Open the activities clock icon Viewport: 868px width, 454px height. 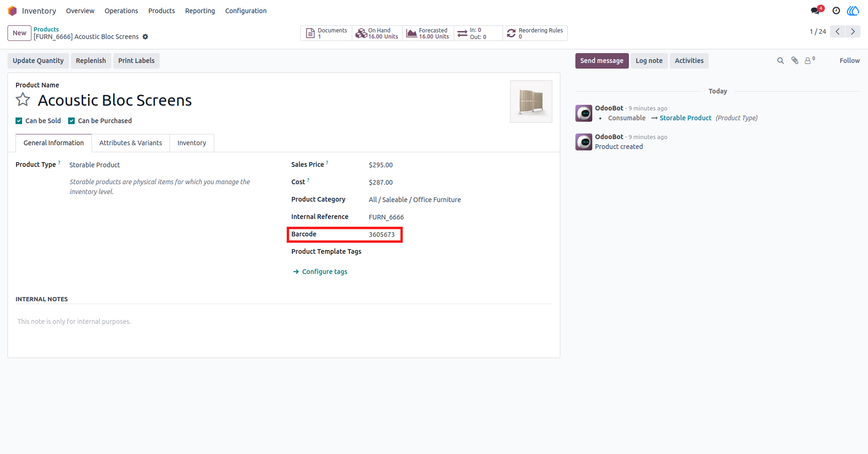pyautogui.click(x=836, y=11)
